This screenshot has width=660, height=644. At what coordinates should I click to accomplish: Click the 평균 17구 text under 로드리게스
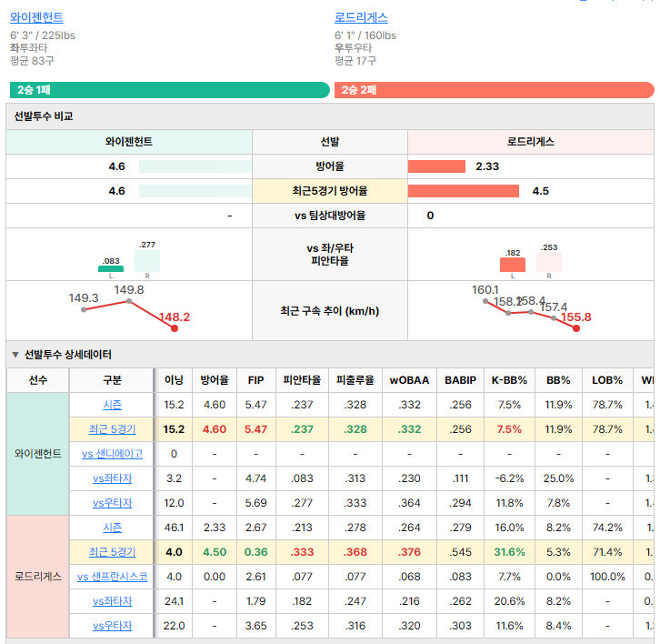pyautogui.click(x=355, y=61)
